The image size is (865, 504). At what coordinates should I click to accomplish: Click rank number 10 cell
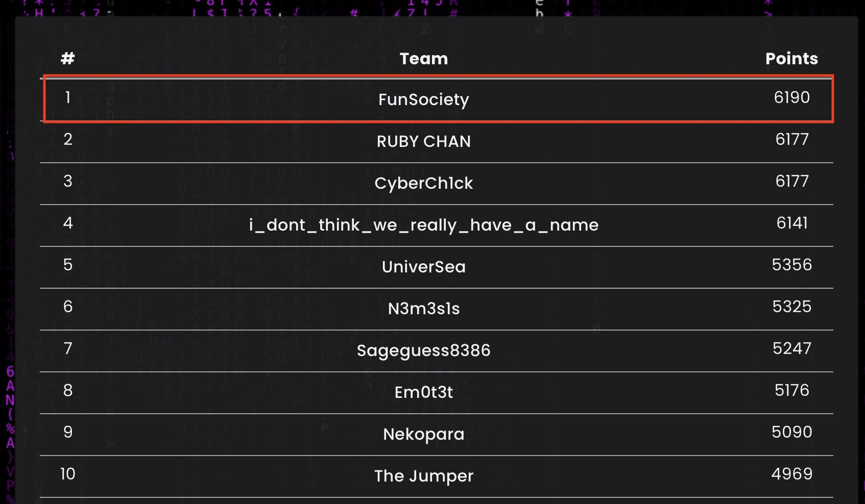coord(67,474)
